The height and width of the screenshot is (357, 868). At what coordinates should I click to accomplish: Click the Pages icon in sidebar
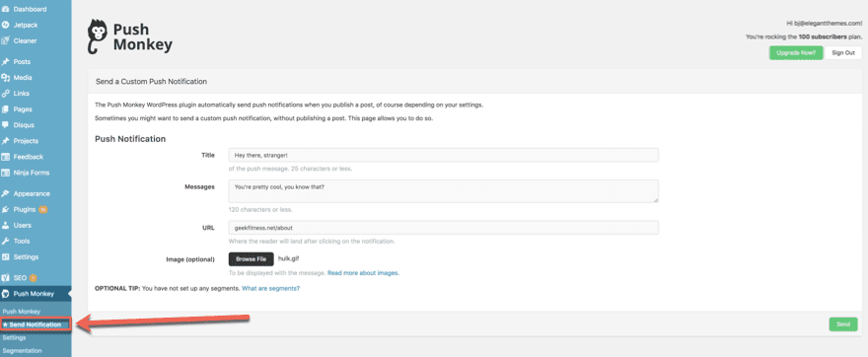(x=6, y=109)
